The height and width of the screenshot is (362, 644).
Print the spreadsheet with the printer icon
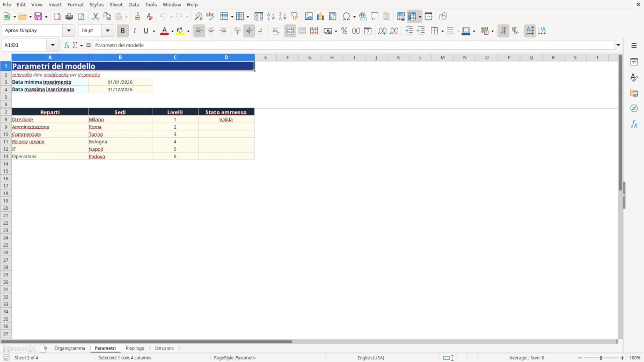[69, 17]
